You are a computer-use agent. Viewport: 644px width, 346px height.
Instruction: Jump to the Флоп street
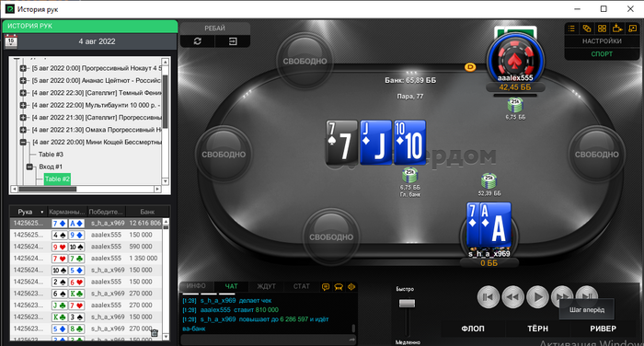pos(473,329)
